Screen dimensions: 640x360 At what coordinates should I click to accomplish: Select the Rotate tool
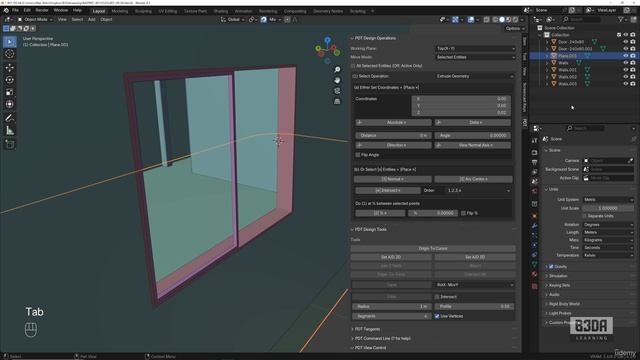coord(9,80)
